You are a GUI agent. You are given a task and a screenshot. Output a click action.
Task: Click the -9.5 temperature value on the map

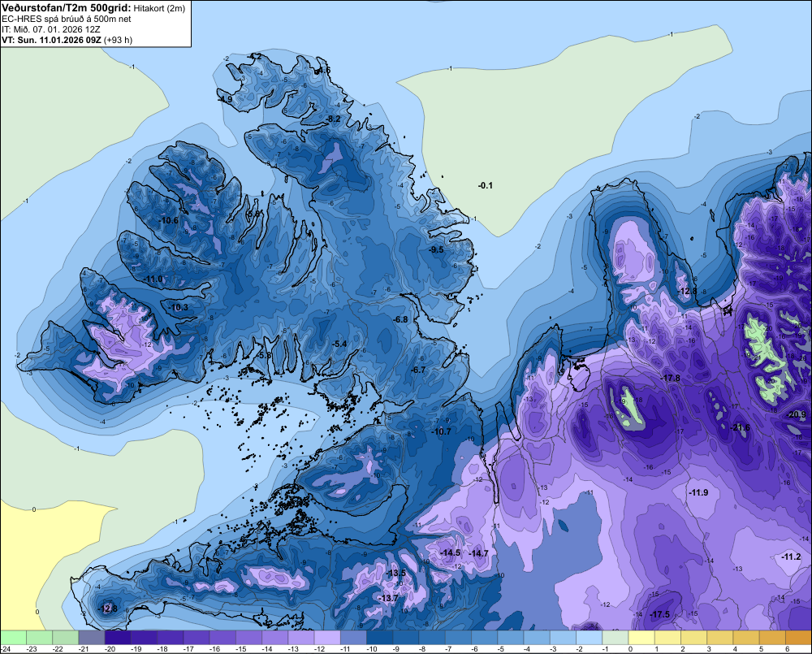[x=437, y=249]
